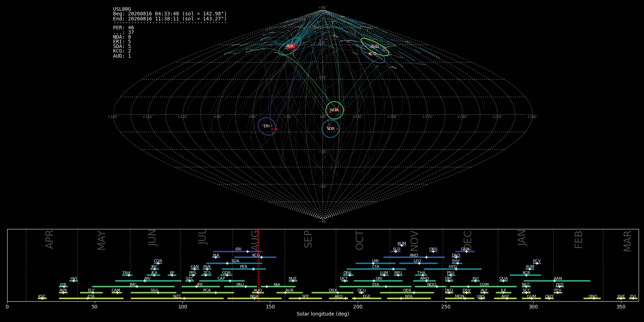
Task: Click the MON shower label in the timeline
Action: [460, 297]
